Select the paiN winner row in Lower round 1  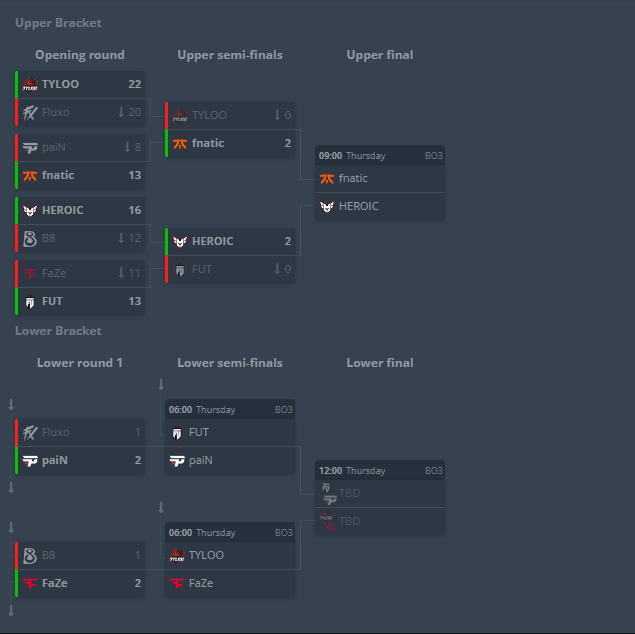coord(81,461)
